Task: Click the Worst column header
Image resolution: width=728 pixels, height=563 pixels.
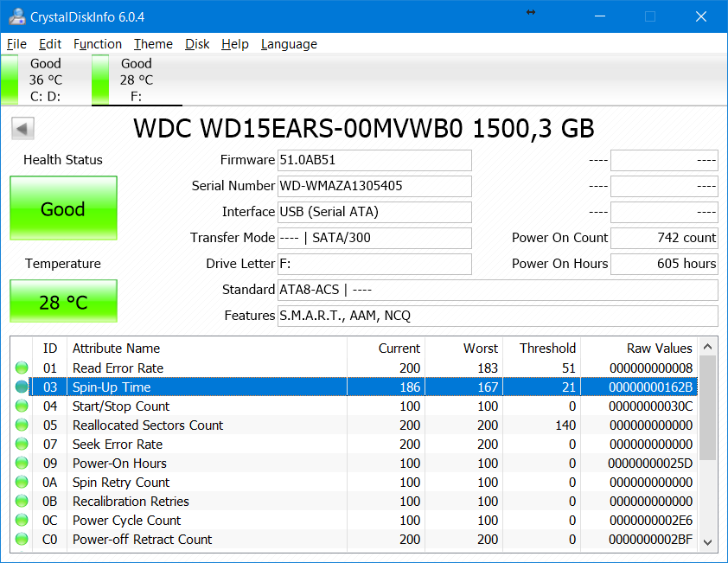Action: 463,349
